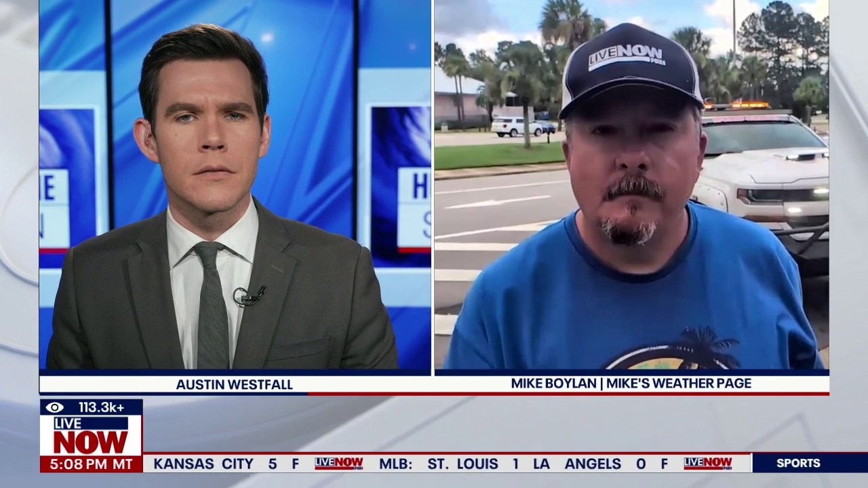Click the eye viewer count icon
This screenshot has height=488, width=868.
[x=54, y=407]
